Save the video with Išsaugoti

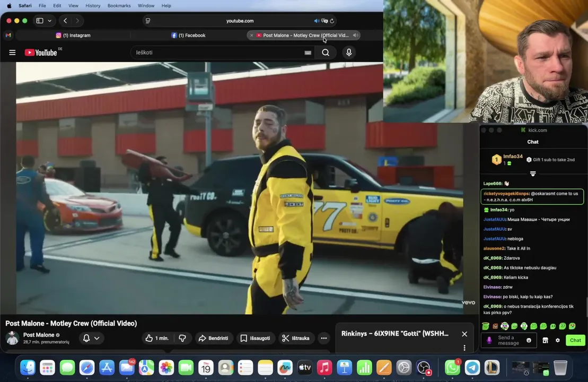point(255,338)
